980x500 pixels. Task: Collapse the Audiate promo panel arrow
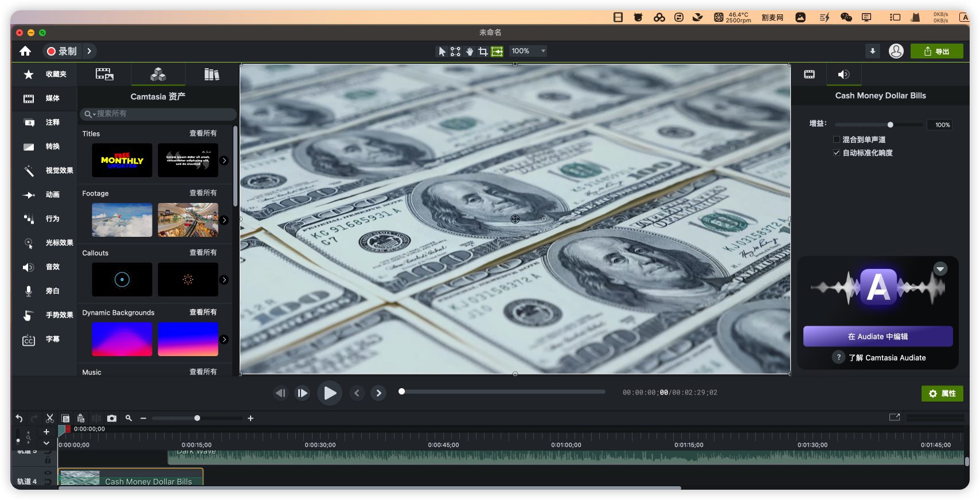click(940, 269)
